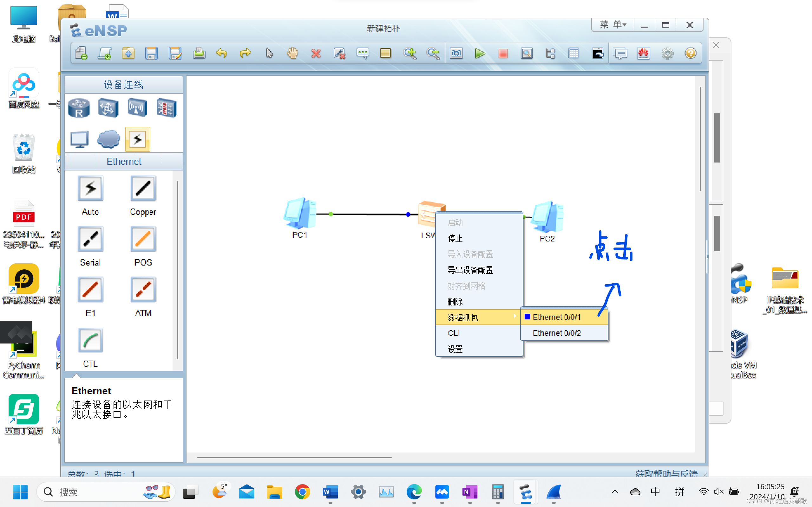Click the red Stop devices icon
Image resolution: width=812 pixels, height=507 pixels.
pos(503,53)
